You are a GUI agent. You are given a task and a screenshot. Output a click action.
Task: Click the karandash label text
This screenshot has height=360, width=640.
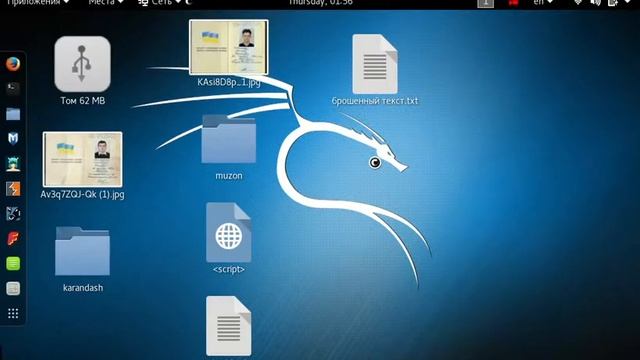(83, 288)
